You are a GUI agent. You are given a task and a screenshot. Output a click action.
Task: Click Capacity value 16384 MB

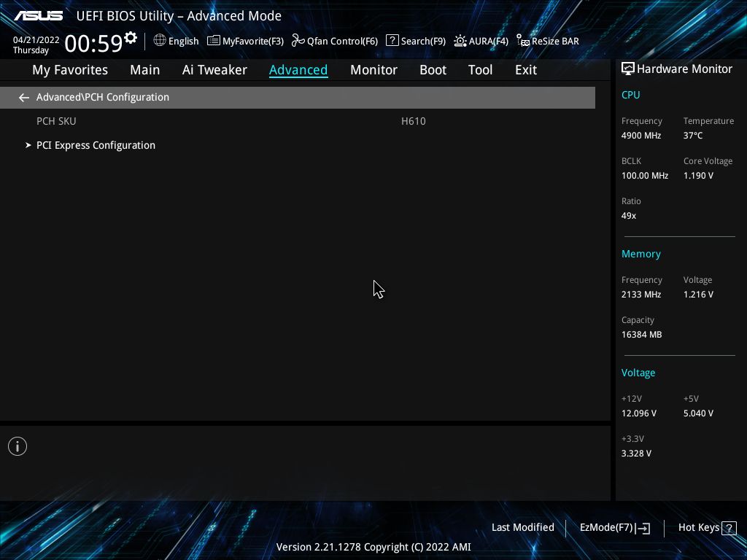(641, 334)
